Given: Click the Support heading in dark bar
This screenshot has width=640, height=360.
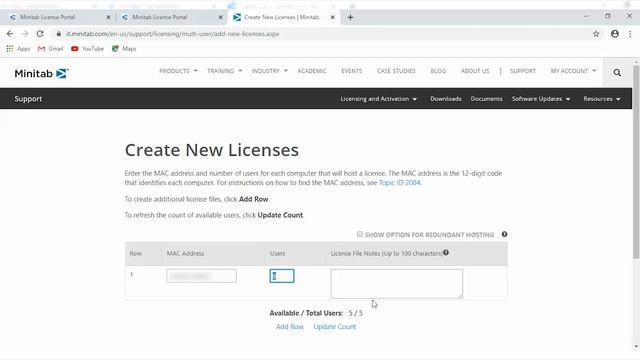Looking at the screenshot, I should (x=28, y=99).
